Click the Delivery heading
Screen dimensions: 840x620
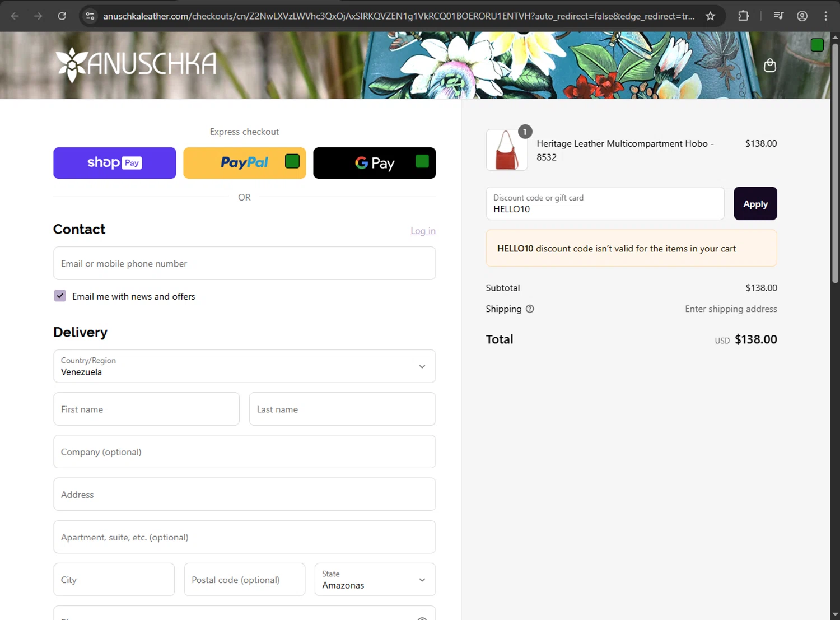pyautogui.click(x=80, y=332)
